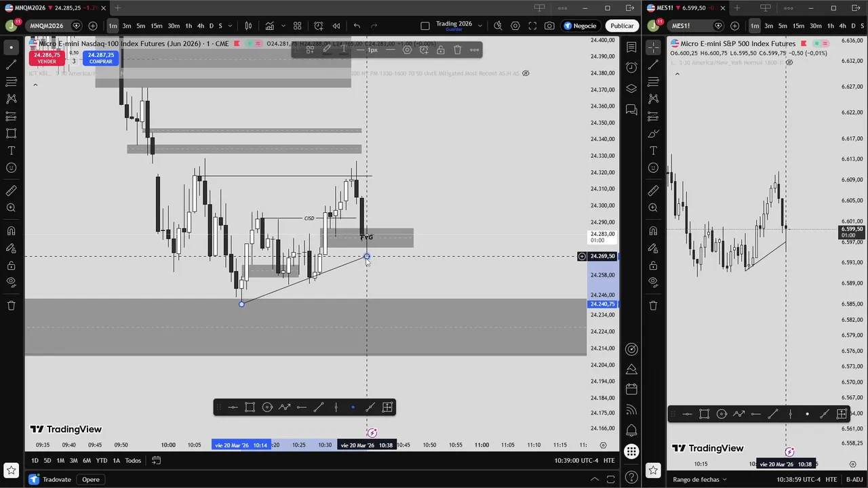Image resolution: width=868 pixels, height=488 pixels.
Task: Undo the last chart action
Action: click(x=357, y=26)
